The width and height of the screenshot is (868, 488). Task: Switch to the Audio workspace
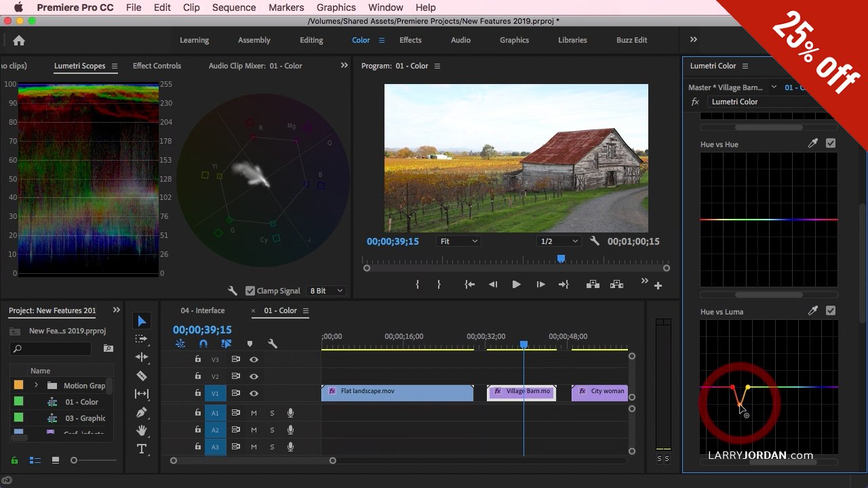coord(460,40)
